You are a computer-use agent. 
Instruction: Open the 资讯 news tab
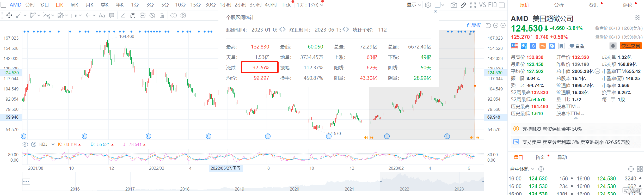pos(593,5)
